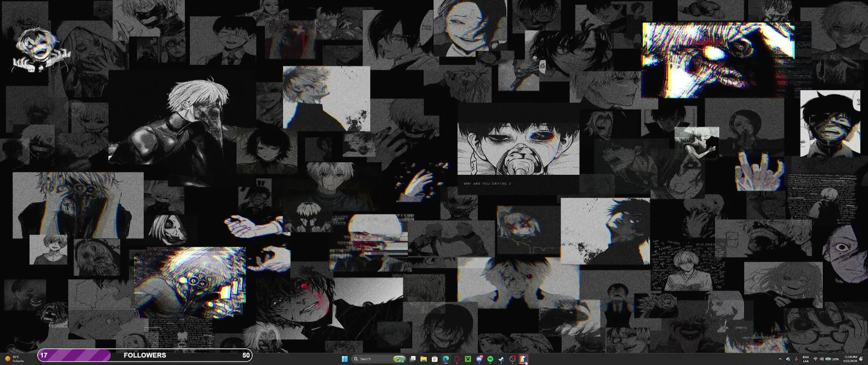Click the taskbar Search box
The height and width of the screenshot is (365, 868).
click(379, 359)
